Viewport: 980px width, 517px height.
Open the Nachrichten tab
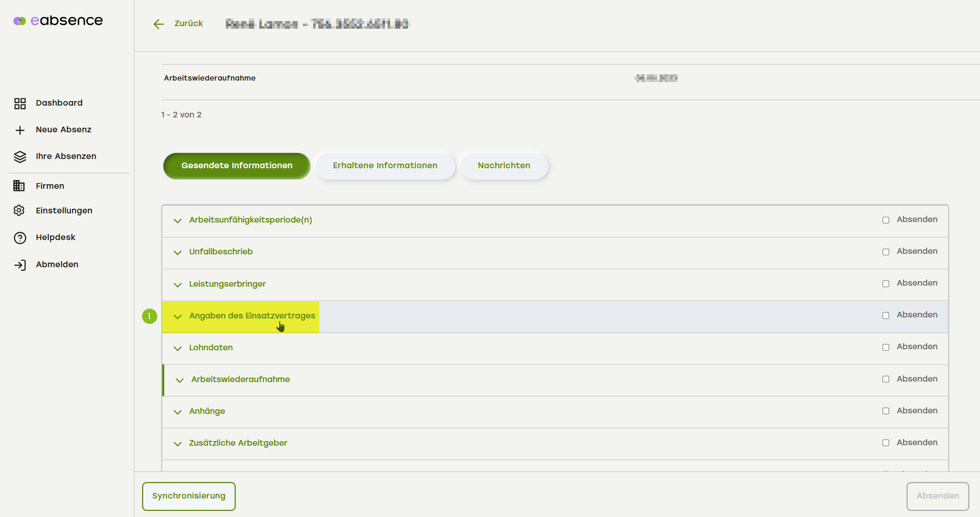(504, 166)
